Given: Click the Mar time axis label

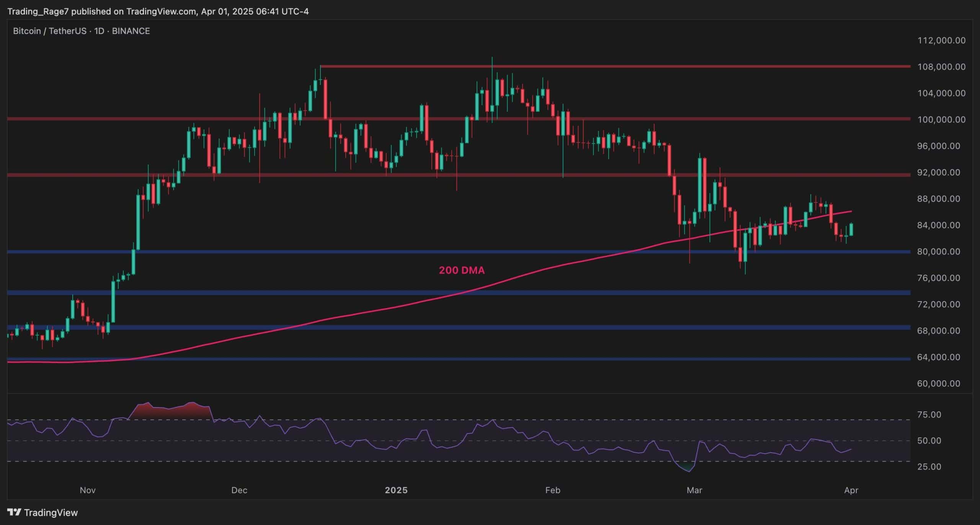Looking at the screenshot, I should 694,490.
